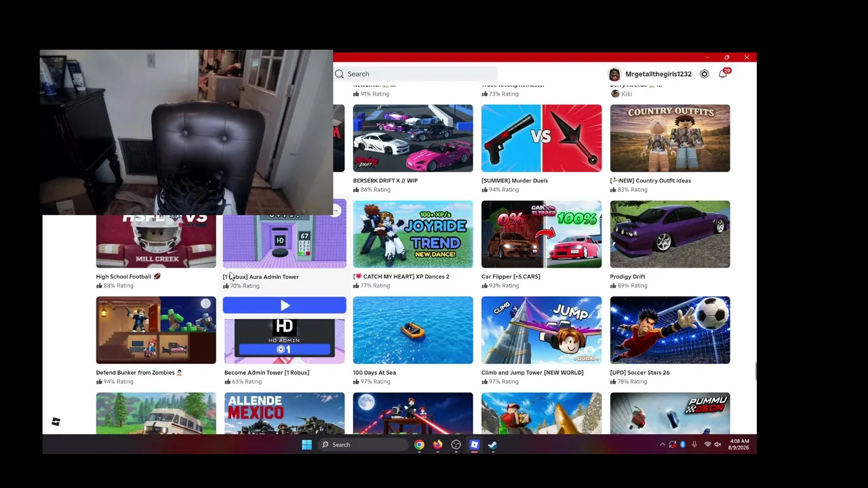Open the Climb and Jump Tower title
The width and height of the screenshot is (868, 488).
coord(532,373)
